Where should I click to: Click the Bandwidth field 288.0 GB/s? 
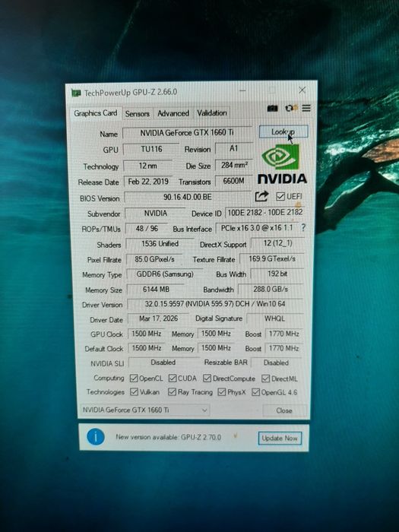click(x=271, y=289)
